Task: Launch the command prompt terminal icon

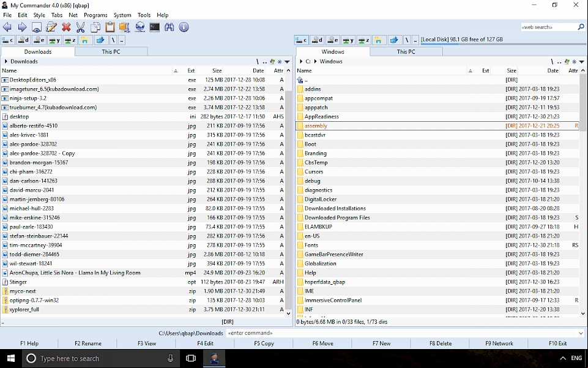Action: point(155,27)
